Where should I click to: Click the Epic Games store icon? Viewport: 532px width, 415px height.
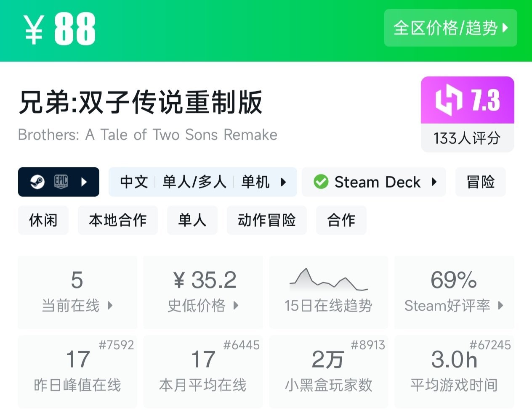[x=61, y=182]
